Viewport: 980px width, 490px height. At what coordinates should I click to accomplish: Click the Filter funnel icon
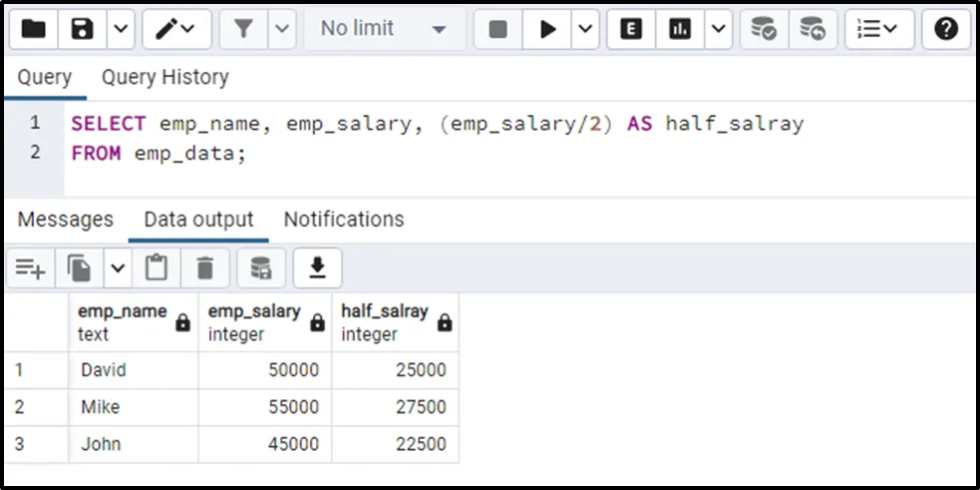pyautogui.click(x=242, y=29)
